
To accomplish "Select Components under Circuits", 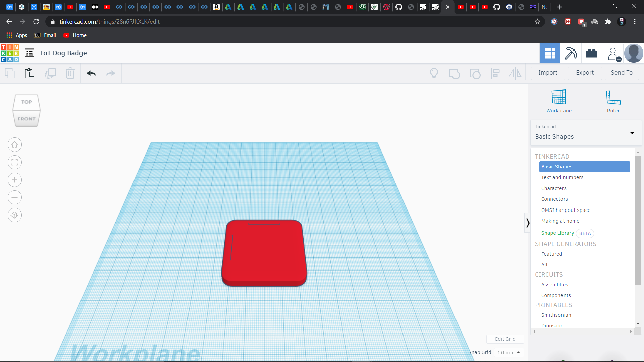I will (x=556, y=295).
